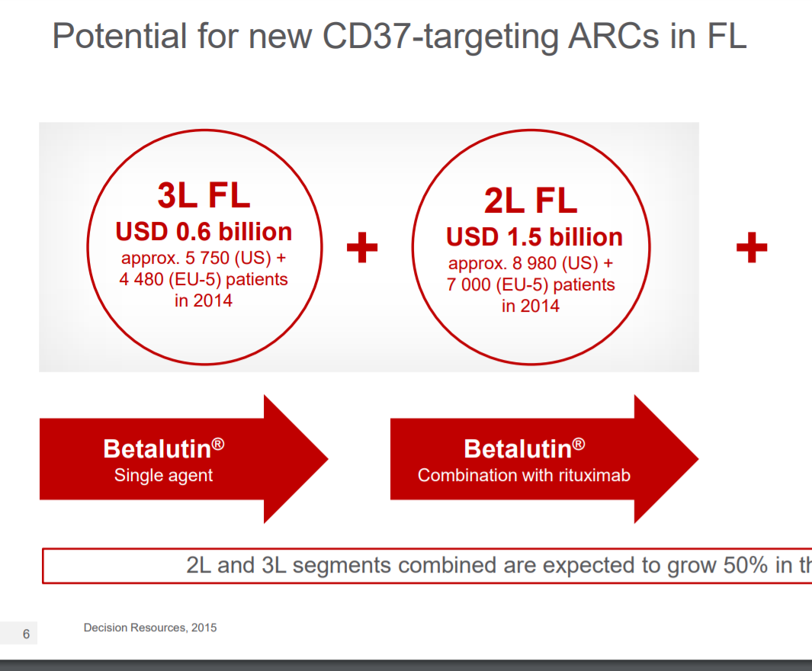The height and width of the screenshot is (671, 812).
Task: Click the "Decision Resources, 2015" footnote
Action: pyautogui.click(x=150, y=628)
